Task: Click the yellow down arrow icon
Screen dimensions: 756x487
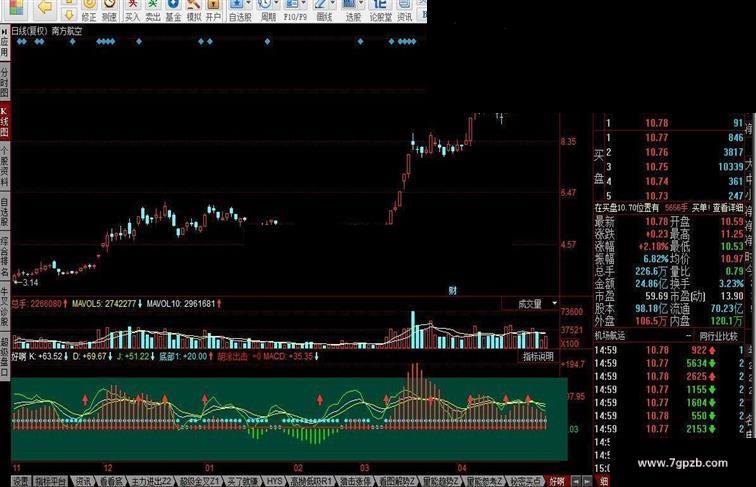Action: coord(68,15)
